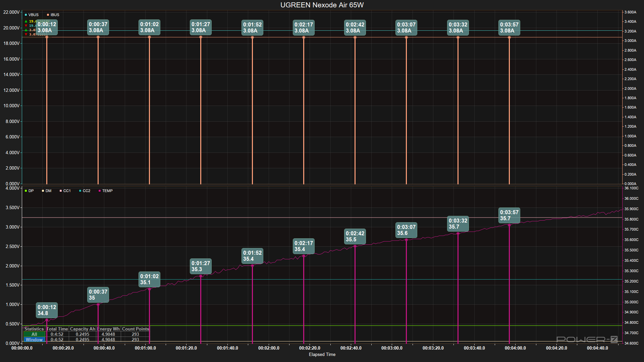The height and width of the screenshot is (362, 644).
Task: Click the 10.000V voltage axis tick label
Action: 11,106
